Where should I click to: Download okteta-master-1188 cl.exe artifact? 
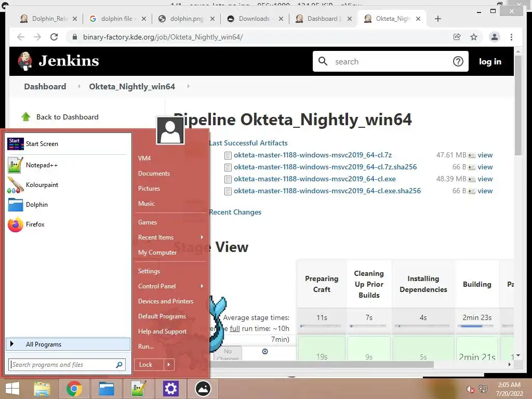click(314, 179)
